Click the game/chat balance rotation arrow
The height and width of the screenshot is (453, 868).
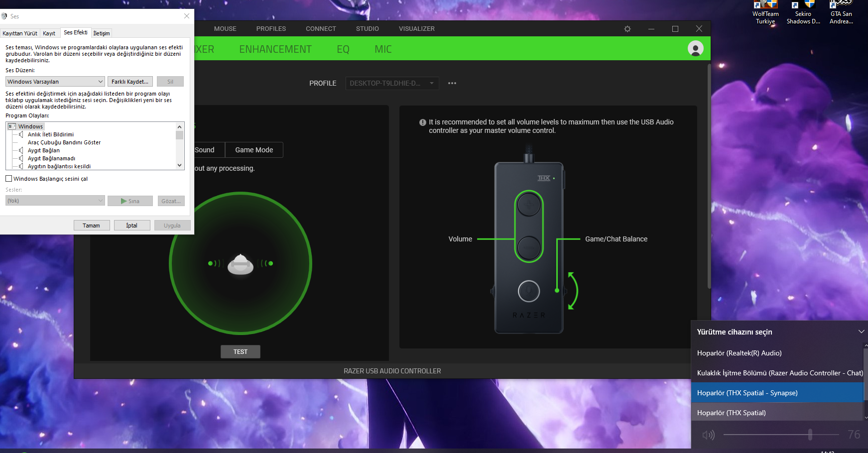point(573,291)
